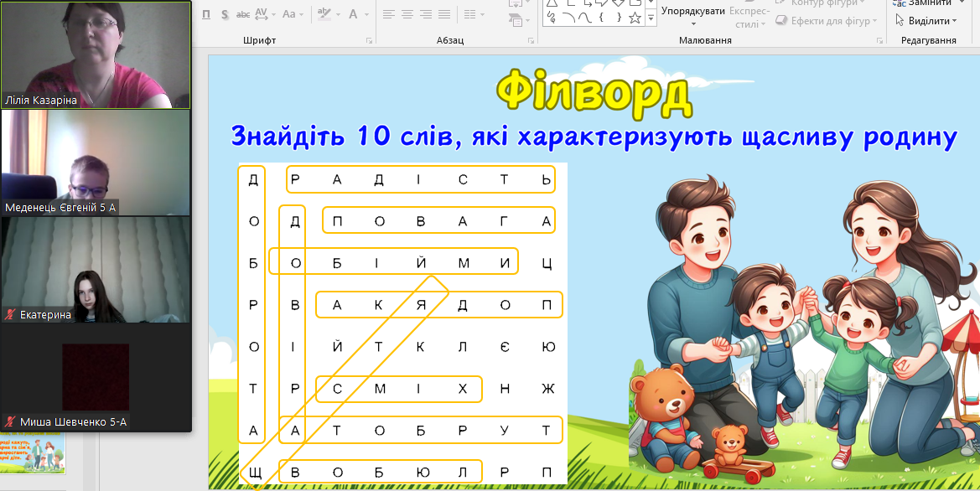Image resolution: width=980 pixels, height=491 pixels.
Task: Click the framed word СМІХ
Action: point(399,389)
